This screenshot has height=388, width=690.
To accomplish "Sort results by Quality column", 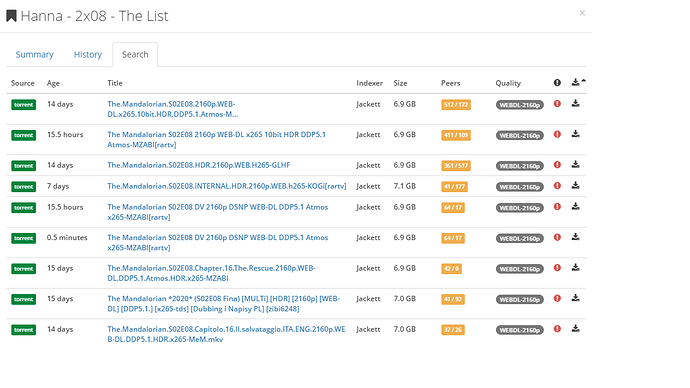I will point(508,83).
